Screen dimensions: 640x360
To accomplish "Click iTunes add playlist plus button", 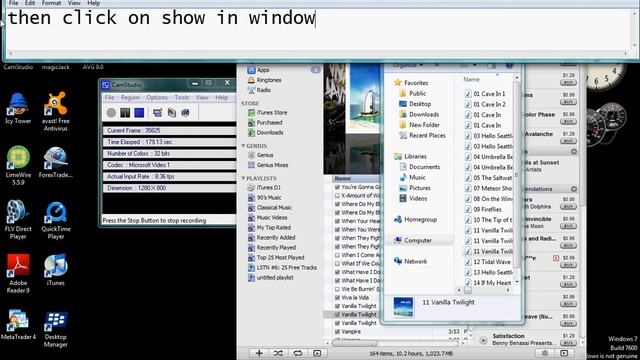I will [x=259, y=353].
